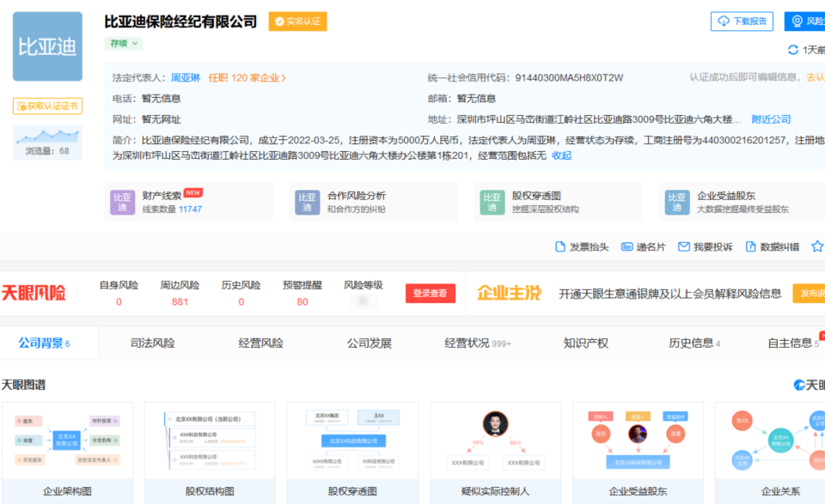Image resolution: width=825 pixels, height=504 pixels.
Task: Switch to the 知识产权 tab
Action: [585, 343]
